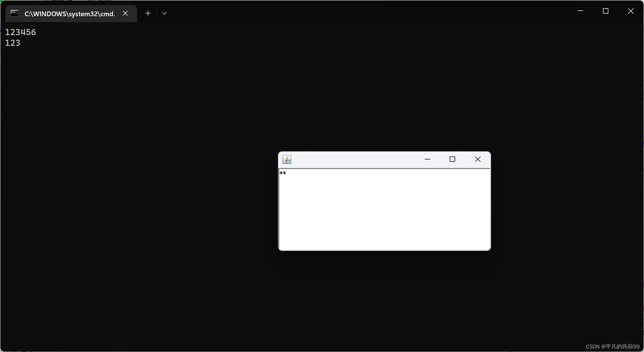Click the 123 output line in terminal
Screen dimensions: 644x352
click(13, 43)
